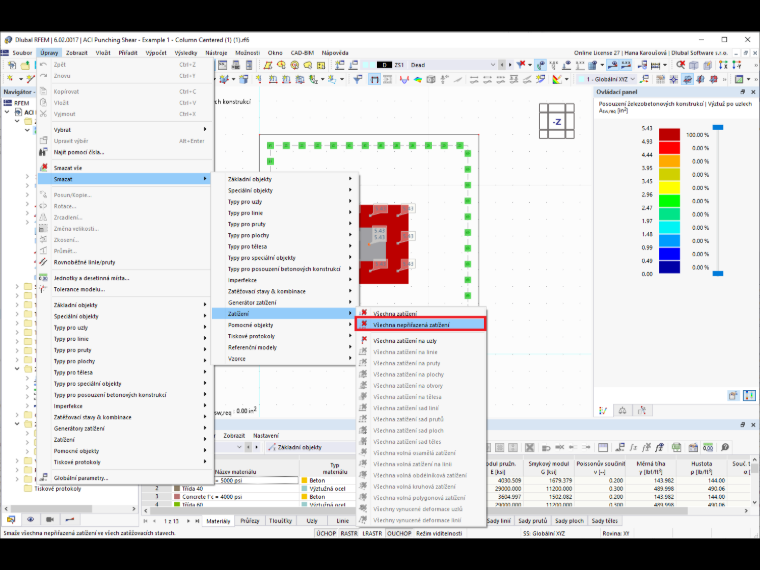This screenshot has height=570, width=760.
Task: Switch to the Uzly table tab
Action: [x=312, y=521]
